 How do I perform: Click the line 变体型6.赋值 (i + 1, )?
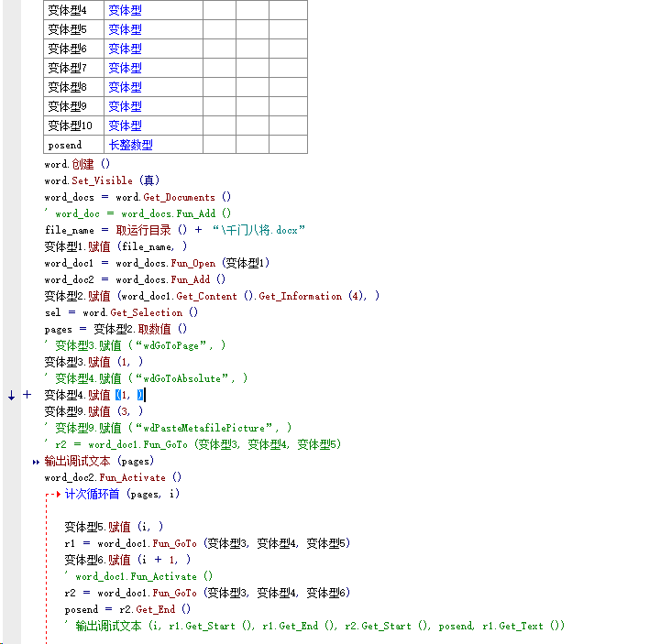[x=127, y=560]
